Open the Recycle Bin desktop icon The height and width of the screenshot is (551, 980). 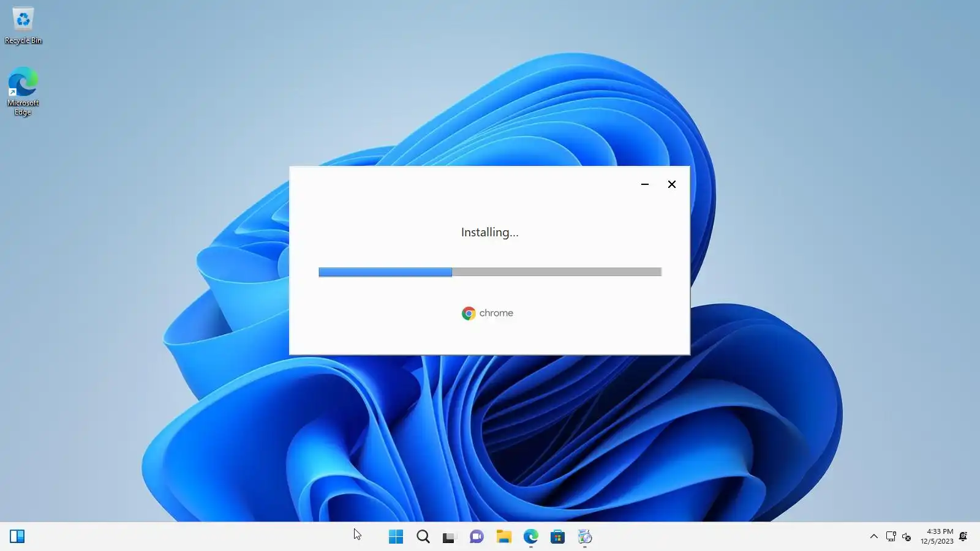coord(23,26)
